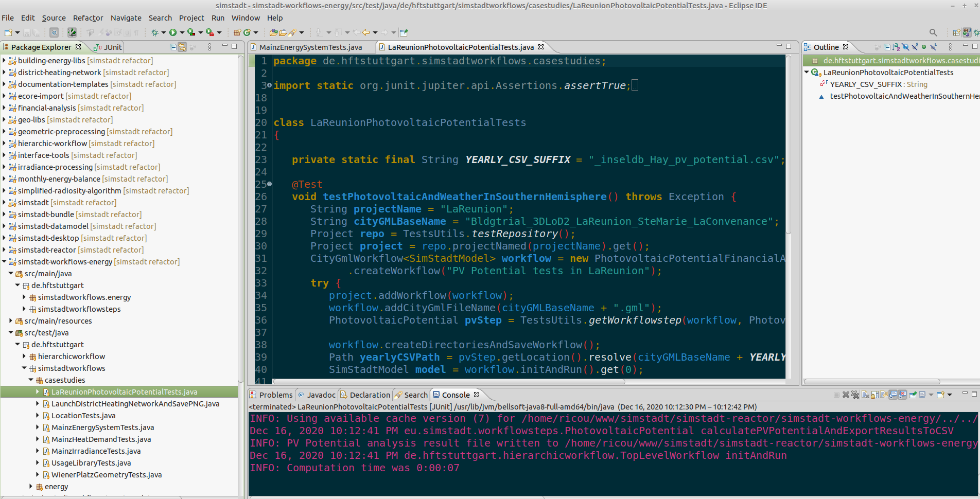This screenshot has height=499, width=980.
Task: Click the Search flashlight toolbar icon
Action: 292,32
